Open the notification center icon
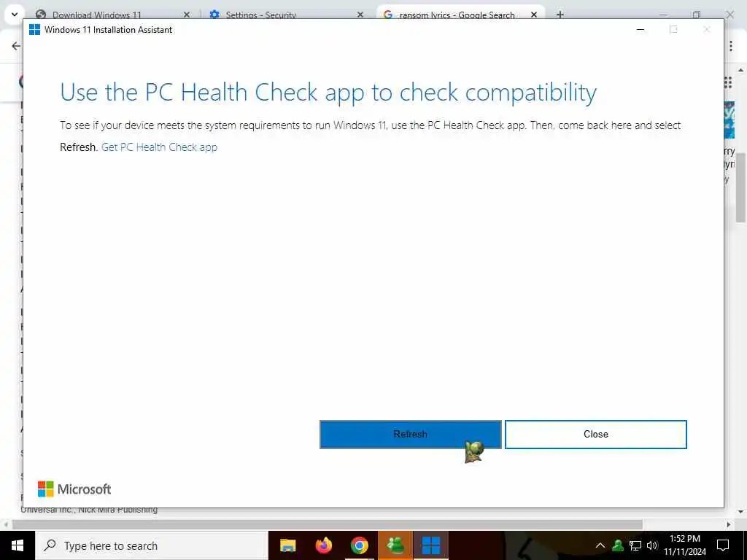The height and width of the screenshot is (560, 747). (723, 545)
